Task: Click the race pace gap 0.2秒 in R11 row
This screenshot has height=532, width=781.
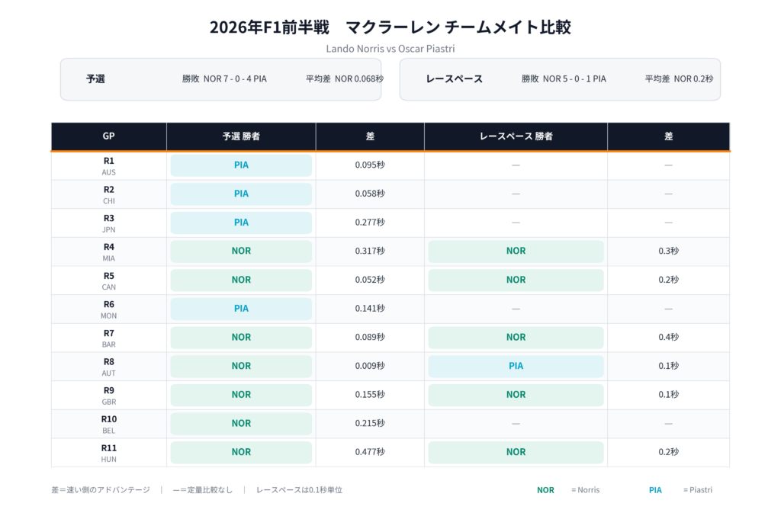Action: click(x=668, y=453)
